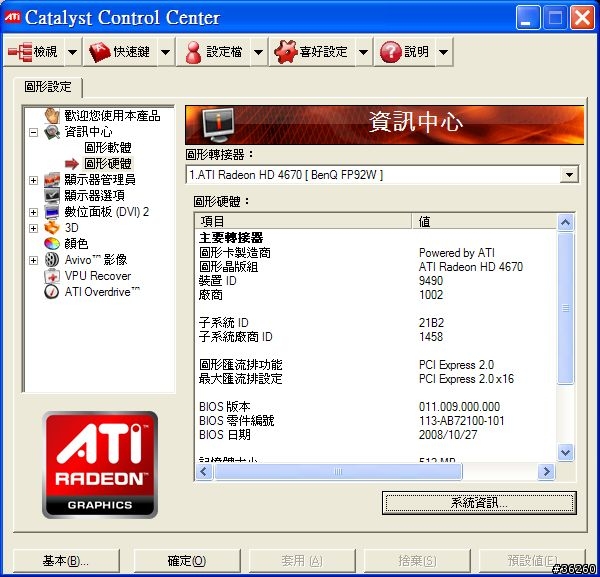Click the ATI Radeon Graphics logo
600x577 pixels.
point(100,465)
